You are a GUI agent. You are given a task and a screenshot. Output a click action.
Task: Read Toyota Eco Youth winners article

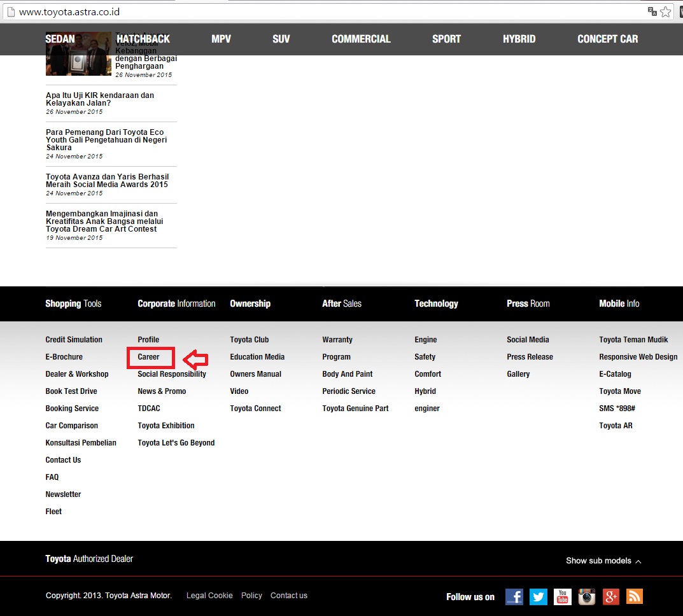[x=106, y=140]
